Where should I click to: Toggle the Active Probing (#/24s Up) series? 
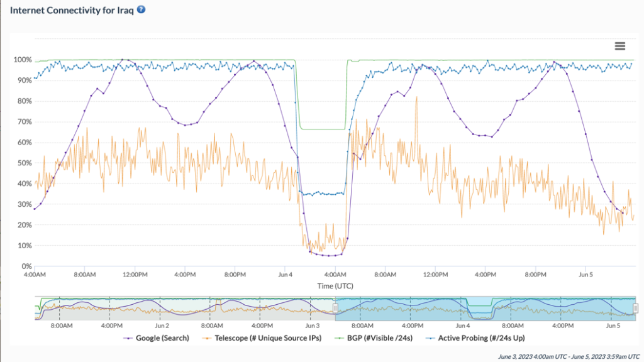(x=475, y=338)
